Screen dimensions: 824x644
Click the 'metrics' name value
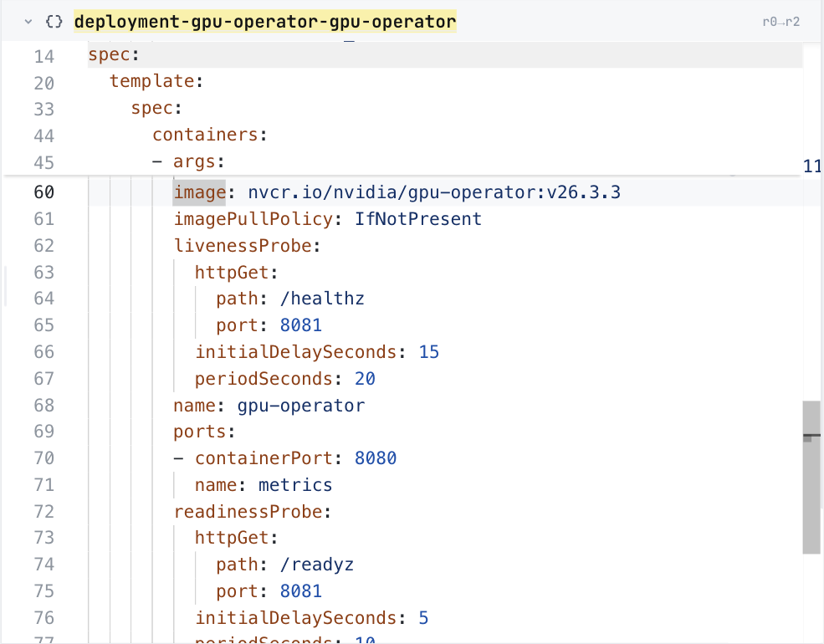[x=294, y=485]
